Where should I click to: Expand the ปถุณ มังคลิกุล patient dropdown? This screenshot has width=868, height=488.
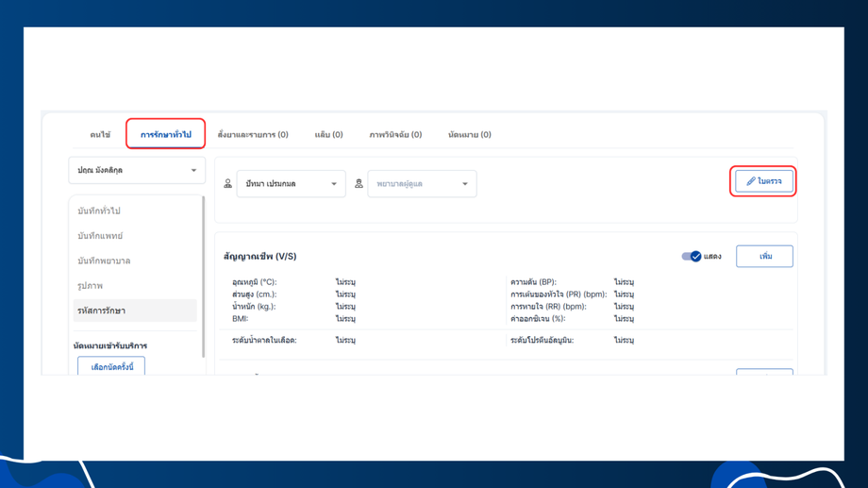pyautogui.click(x=137, y=170)
